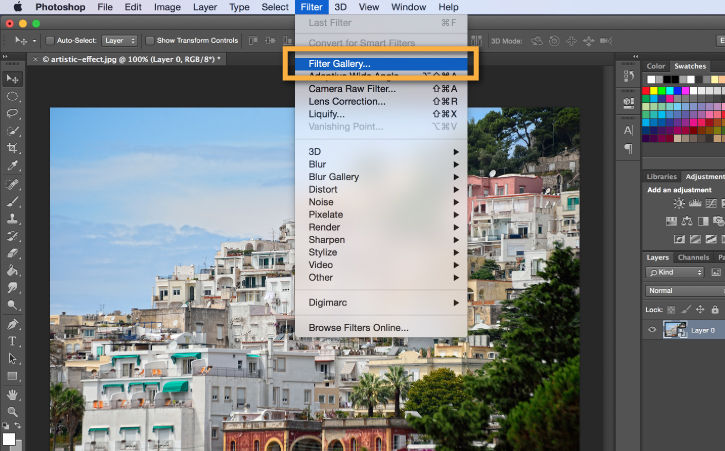
Task: Select the Lasso tool
Action: tap(12, 114)
